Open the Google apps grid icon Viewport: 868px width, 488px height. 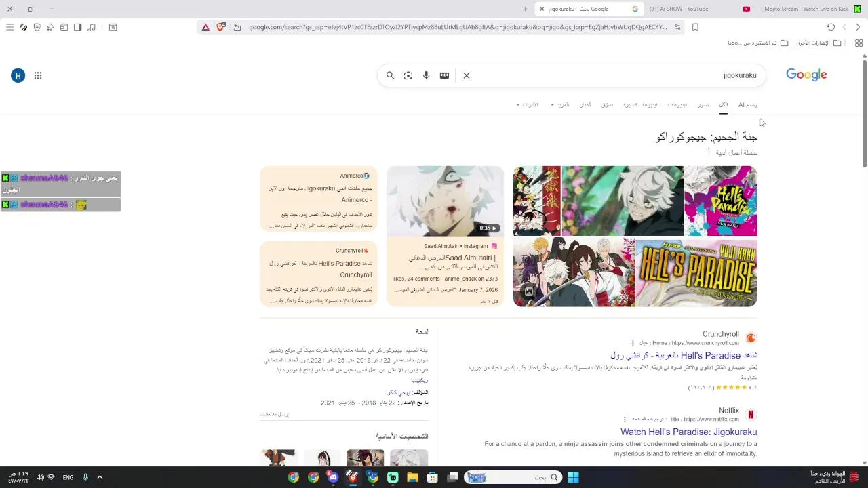coord(38,75)
